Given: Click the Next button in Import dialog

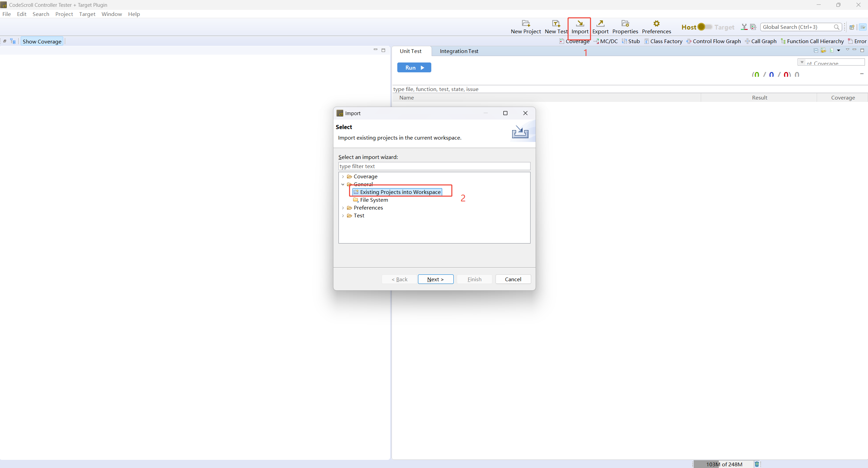Looking at the screenshot, I should pyautogui.click(x=435, y=279).
